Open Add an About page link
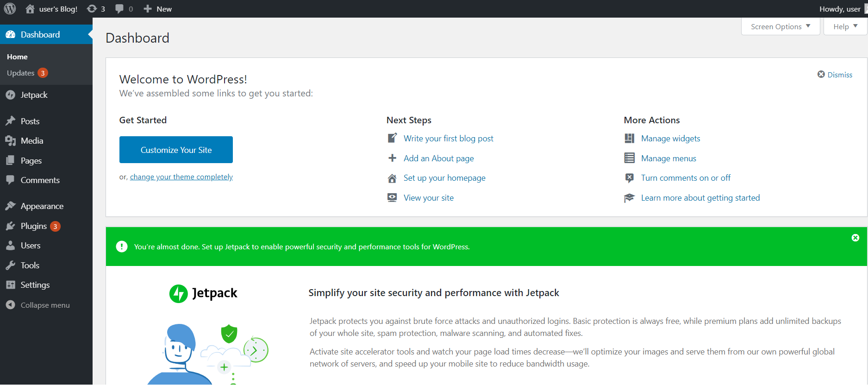 pyautogui.click(x=439, y=158)
